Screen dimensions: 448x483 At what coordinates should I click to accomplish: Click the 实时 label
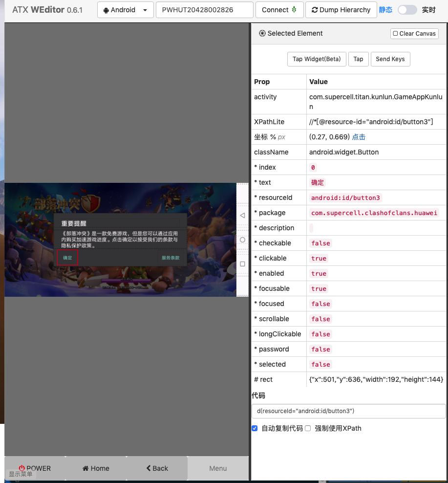428,10
